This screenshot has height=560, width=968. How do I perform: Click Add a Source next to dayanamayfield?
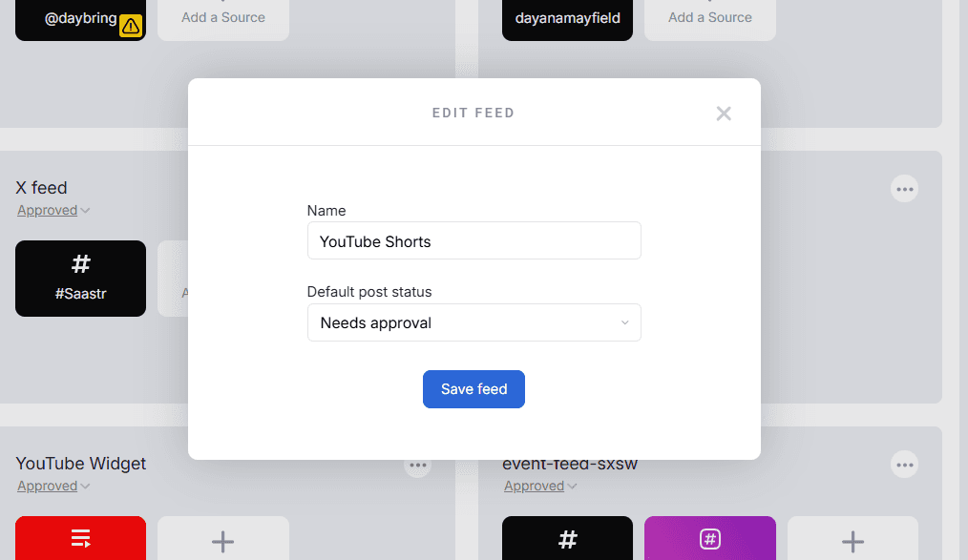click(709, 16)
